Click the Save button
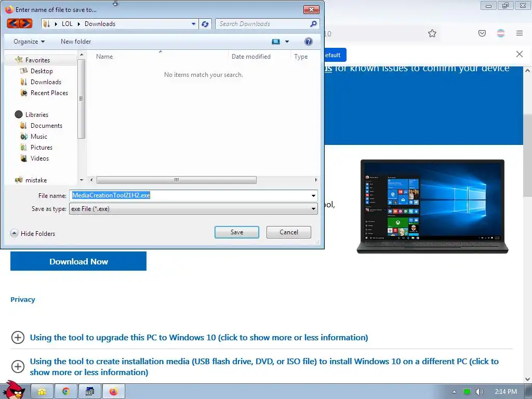Screen dimensions: 532x399 pos(237,232)
